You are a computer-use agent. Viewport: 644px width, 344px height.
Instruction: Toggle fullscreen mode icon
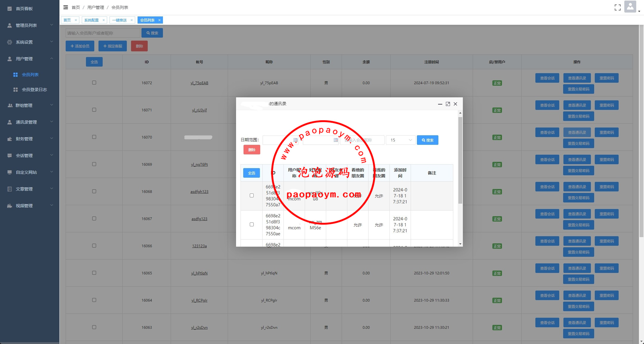coord(617,7)
